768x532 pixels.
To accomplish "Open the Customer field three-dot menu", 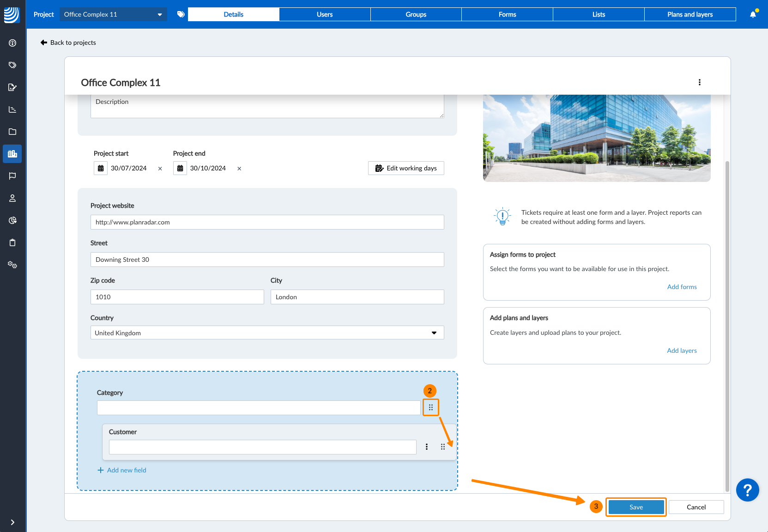I will point(427,447).
